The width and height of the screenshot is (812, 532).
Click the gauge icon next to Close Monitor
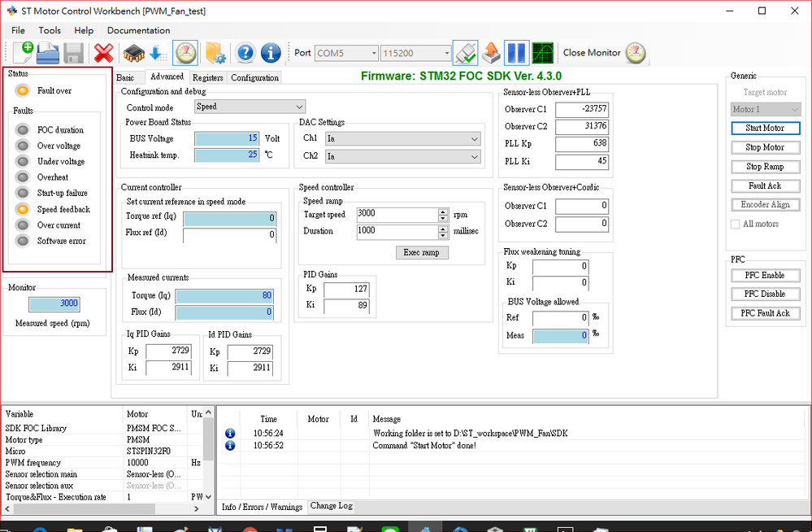(636, 52)
